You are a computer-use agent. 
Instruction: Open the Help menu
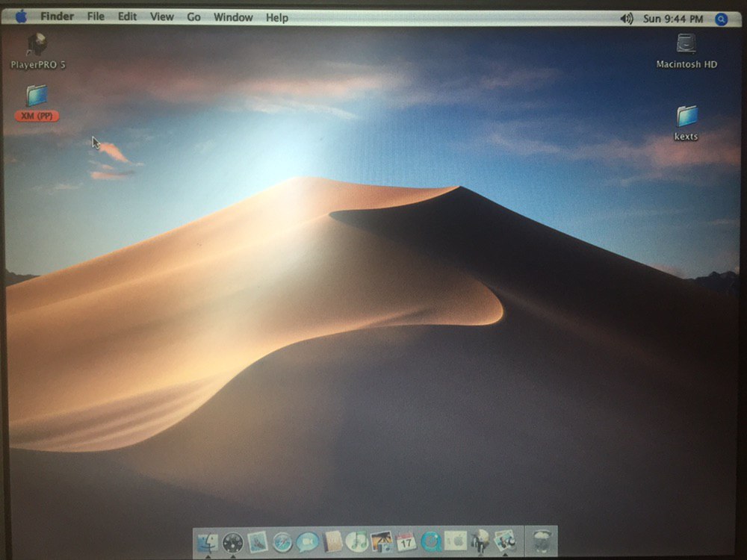(x=277, y=18)
